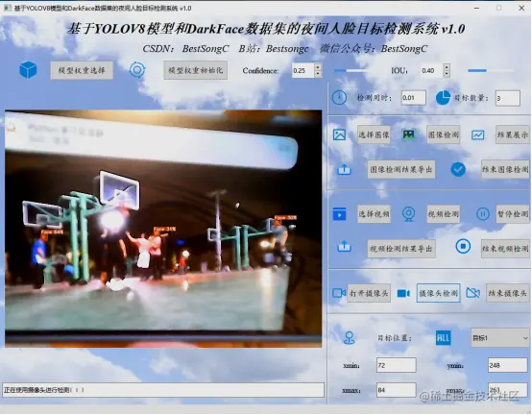Image resolution: width=532 pixels, height=415 pixels.
Task: Click the ymin field showing 248
Action: tap(508, 365)
